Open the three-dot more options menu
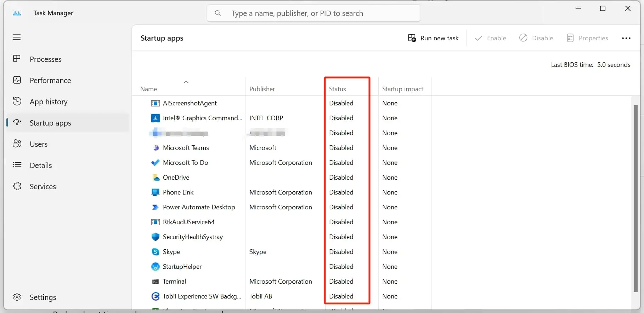 click(626, 38)
